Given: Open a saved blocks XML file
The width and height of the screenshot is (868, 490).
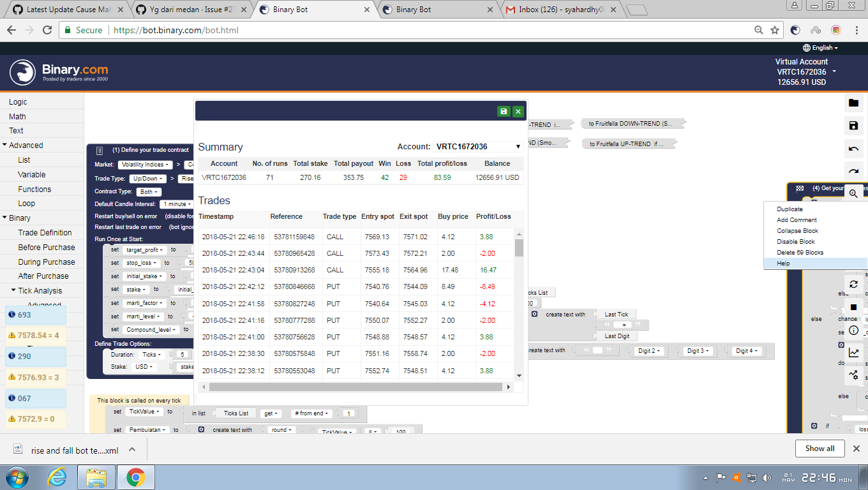Looking at the screenshot, I should pos(853,103).
